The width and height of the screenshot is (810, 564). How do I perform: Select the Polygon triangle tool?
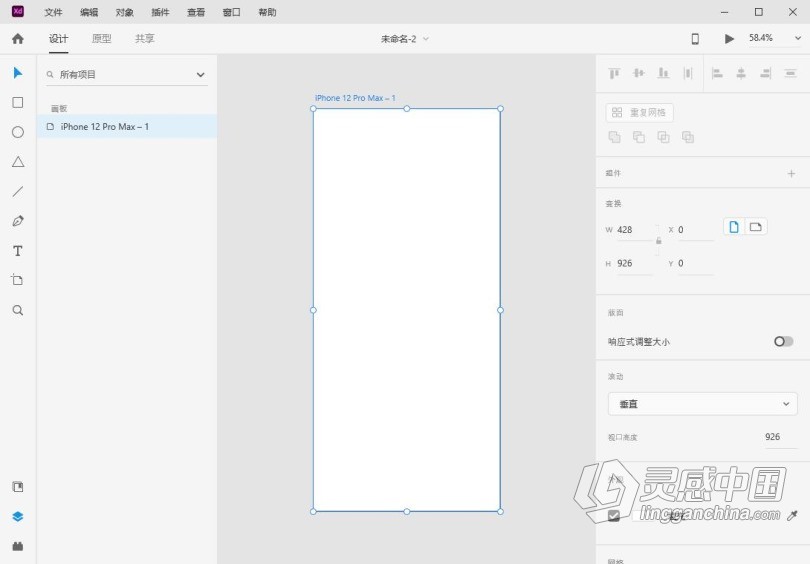18,162
